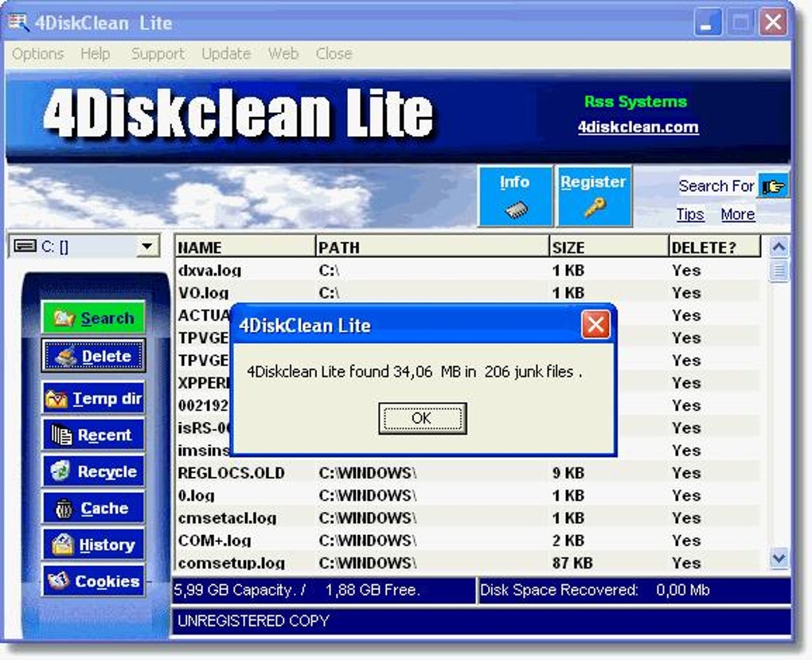This screenshot has width=812, height=660.
Task: Select the cmsetacl.log file row
Action: pyautogui.click(x=468, y=517)
